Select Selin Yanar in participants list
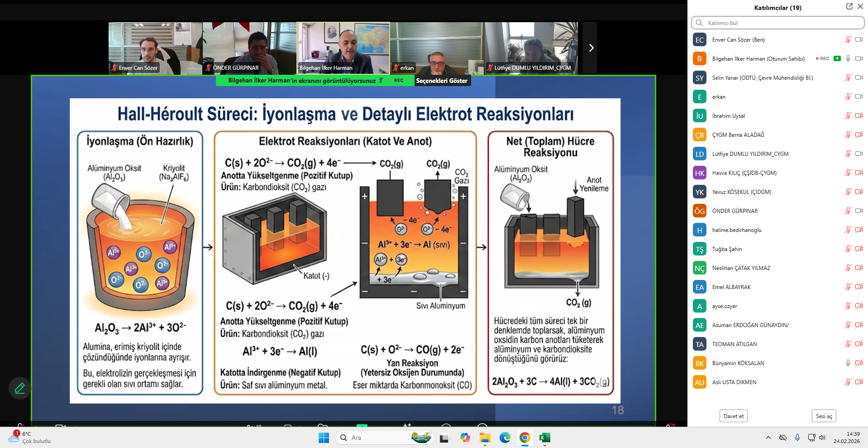Screen dimensions: 868x448 coord(762,78)
